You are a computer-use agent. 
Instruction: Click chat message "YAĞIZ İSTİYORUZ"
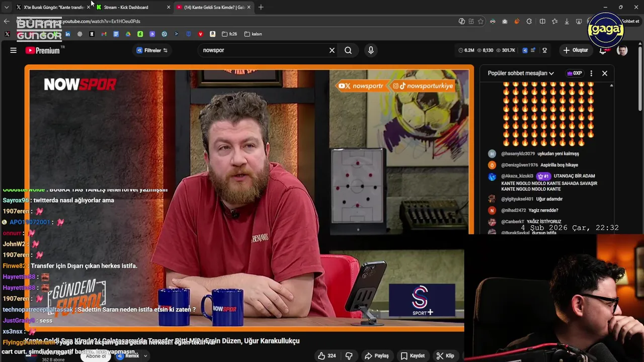[x=544, y=221]
